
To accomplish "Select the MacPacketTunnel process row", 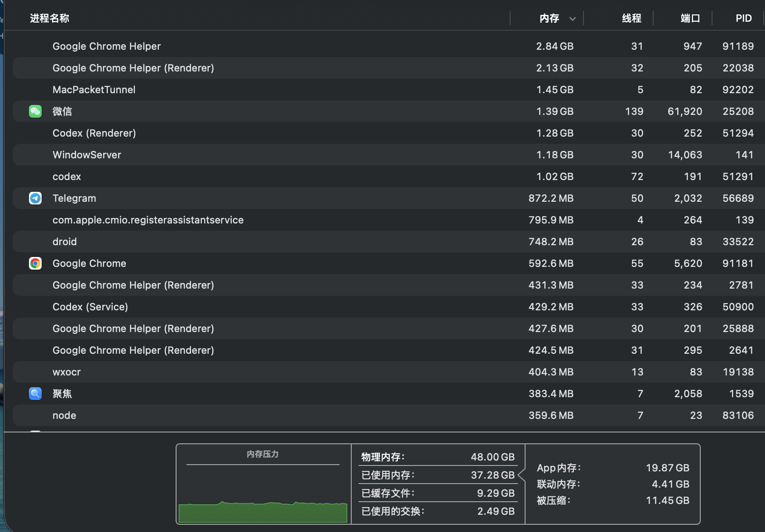I will pos(388,90).
